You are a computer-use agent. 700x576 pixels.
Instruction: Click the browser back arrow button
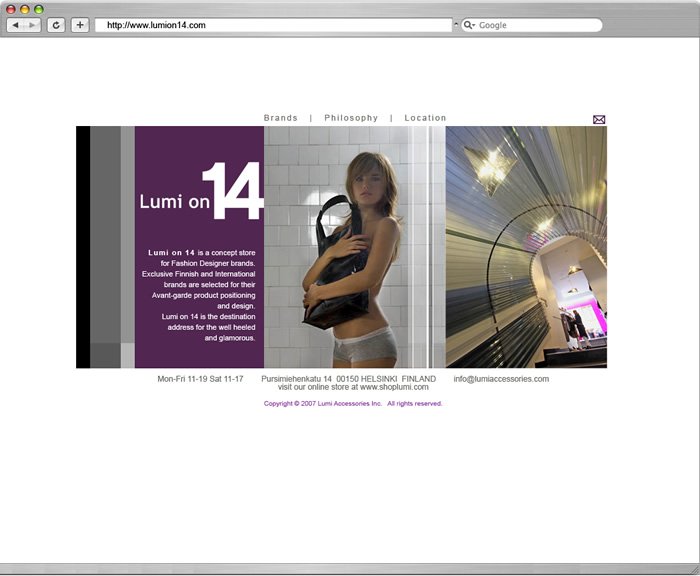[x=16, y=25]
